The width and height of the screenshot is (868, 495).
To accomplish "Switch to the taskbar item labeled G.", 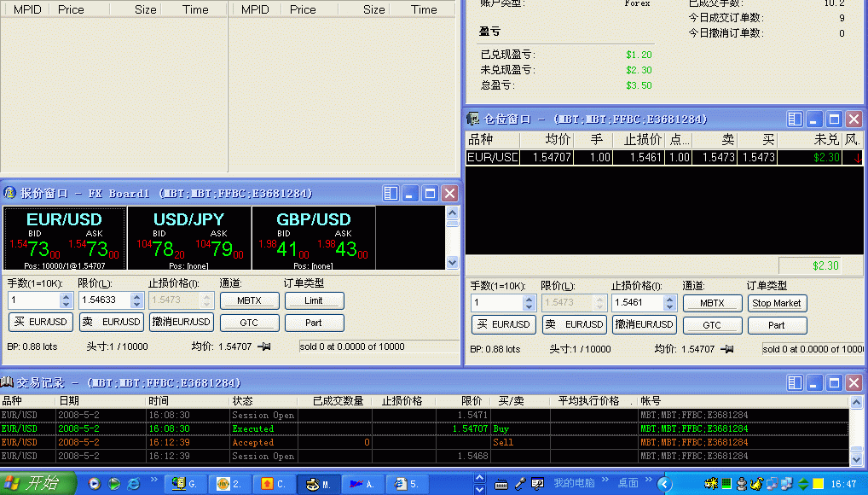I will point(185,484).
